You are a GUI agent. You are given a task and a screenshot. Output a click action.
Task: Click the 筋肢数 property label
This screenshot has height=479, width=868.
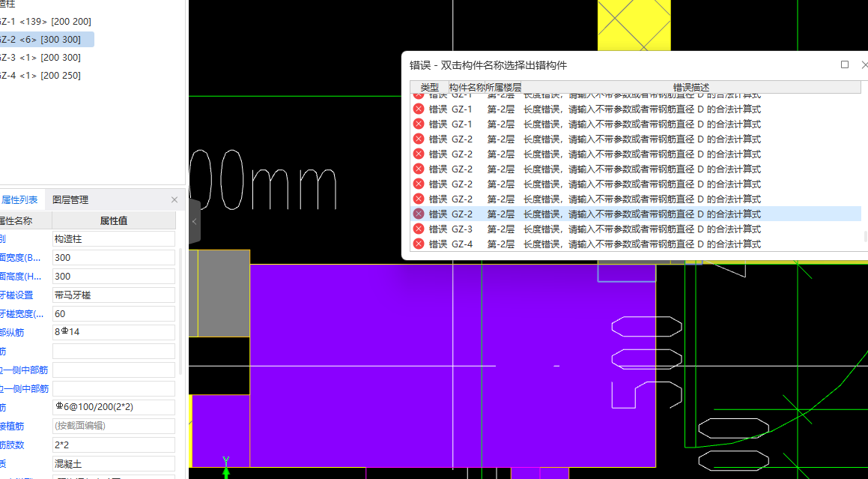12,445
